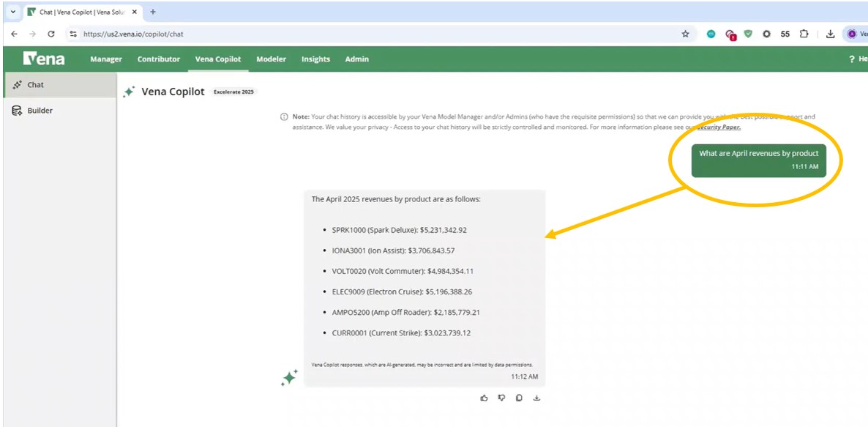Click the Vena logo

pyautogui.click(x=44, y=59)
